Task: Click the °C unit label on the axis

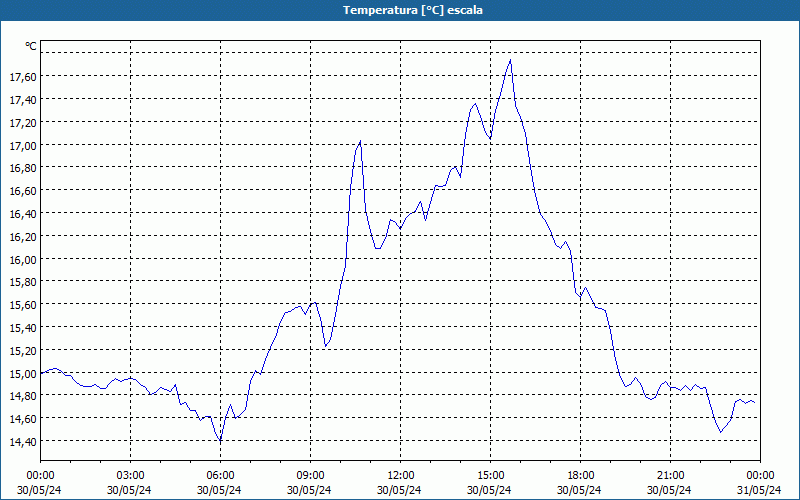Action: pos(31,46)
